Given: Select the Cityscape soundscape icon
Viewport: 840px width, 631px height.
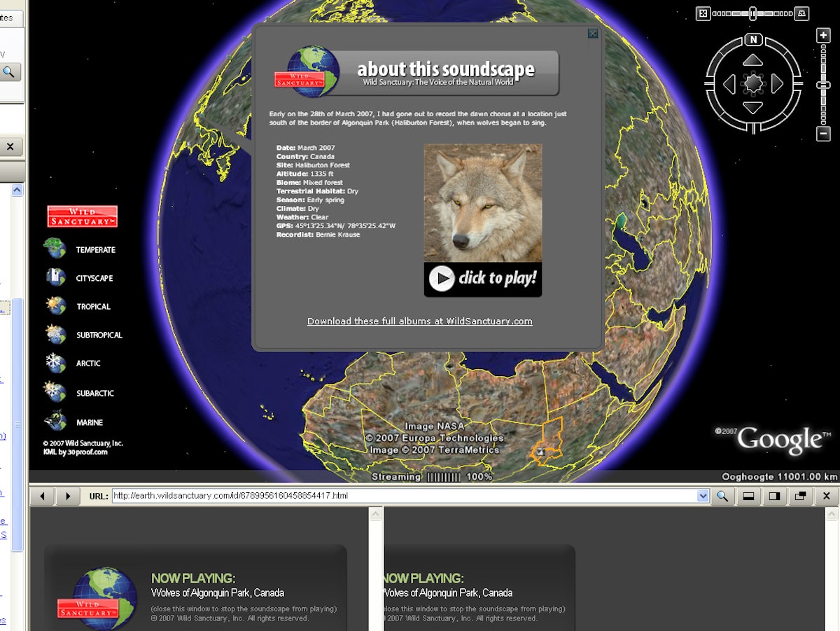Looking at the screenshot, I should pyautogui.click(x=55, y=278).
